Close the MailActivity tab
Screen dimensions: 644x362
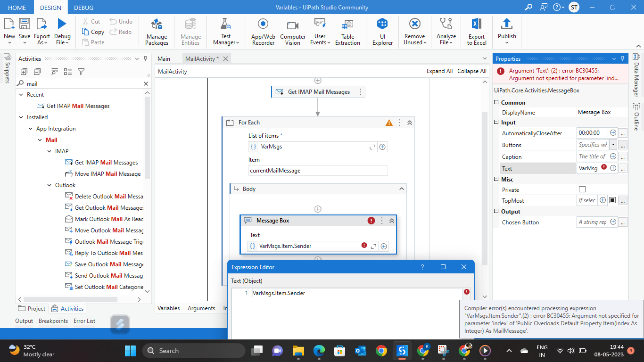pos(225,58)
